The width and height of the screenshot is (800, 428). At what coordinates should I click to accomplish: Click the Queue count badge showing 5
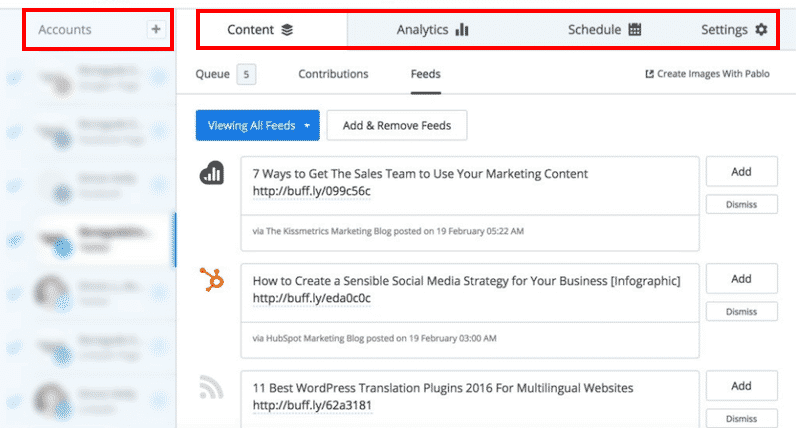pos(246,74)
